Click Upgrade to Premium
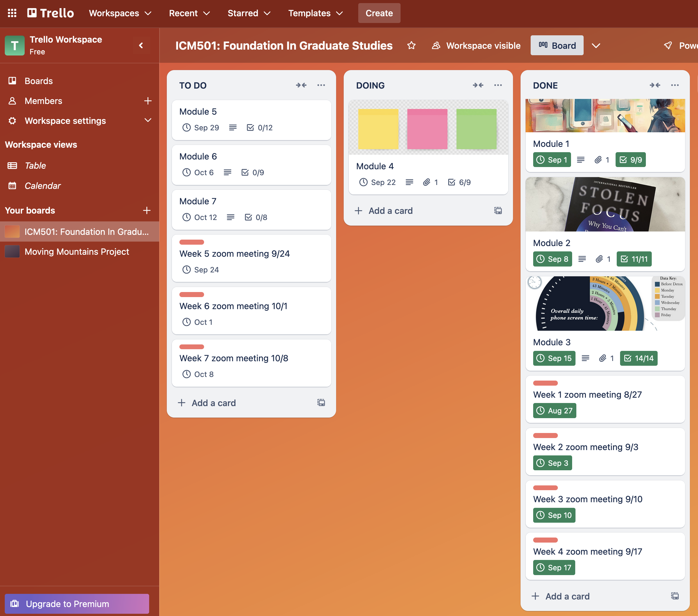 pos(77,603)
